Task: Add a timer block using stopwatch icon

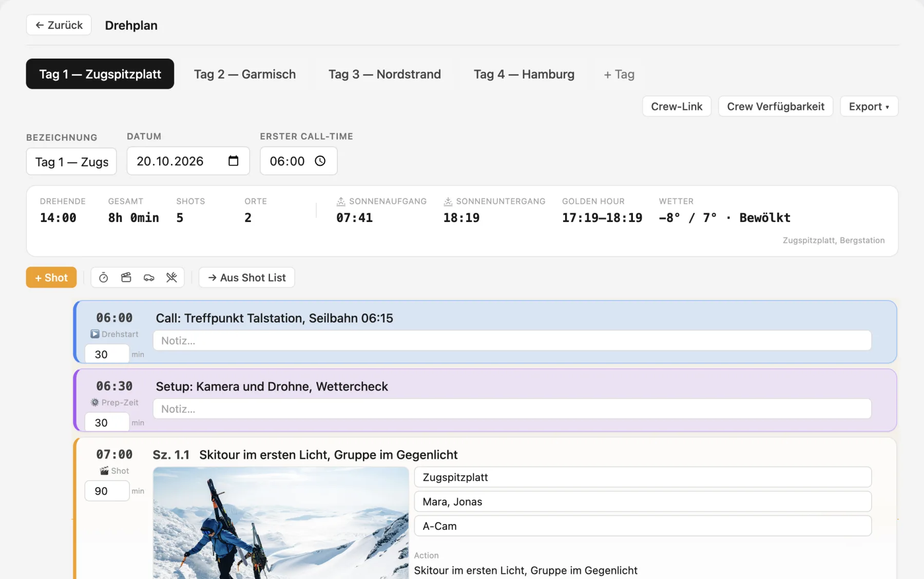Action: click(103, 277)
